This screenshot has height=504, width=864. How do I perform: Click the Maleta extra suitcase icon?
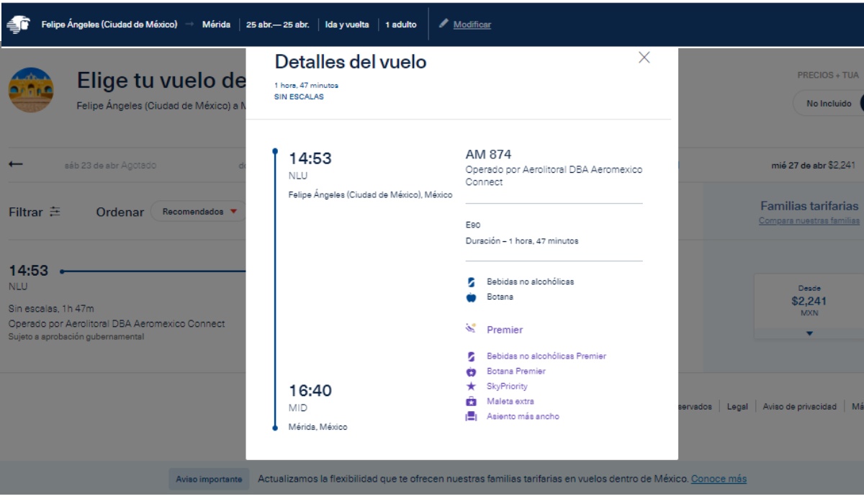[x=472, y=401]
